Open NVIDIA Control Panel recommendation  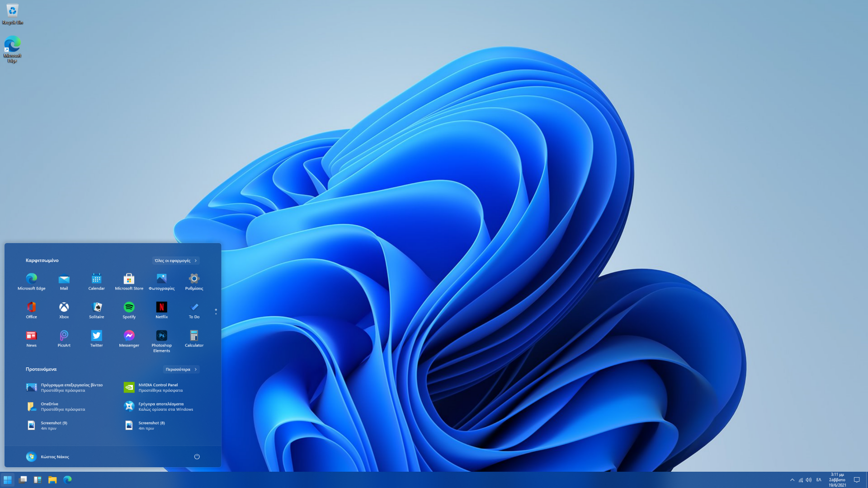coord(154,388)
